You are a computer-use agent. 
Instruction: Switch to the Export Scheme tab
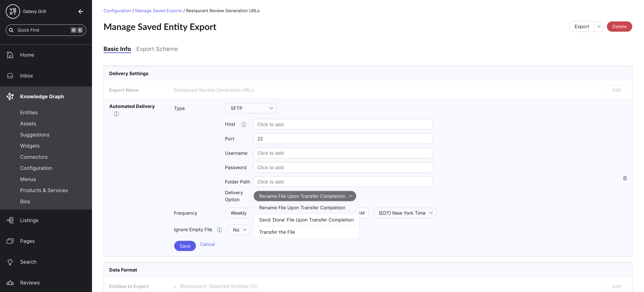(157, 49)
